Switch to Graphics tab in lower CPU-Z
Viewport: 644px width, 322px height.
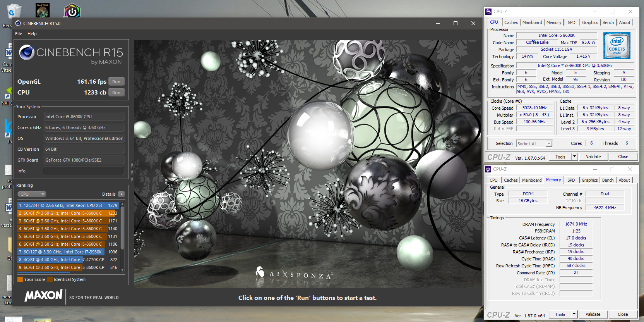coord(590,180)
